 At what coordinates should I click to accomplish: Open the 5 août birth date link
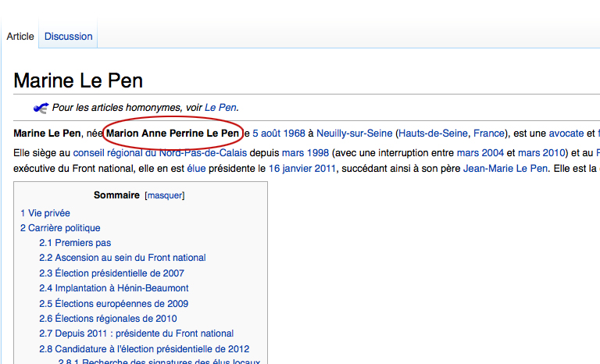point(266,134)
